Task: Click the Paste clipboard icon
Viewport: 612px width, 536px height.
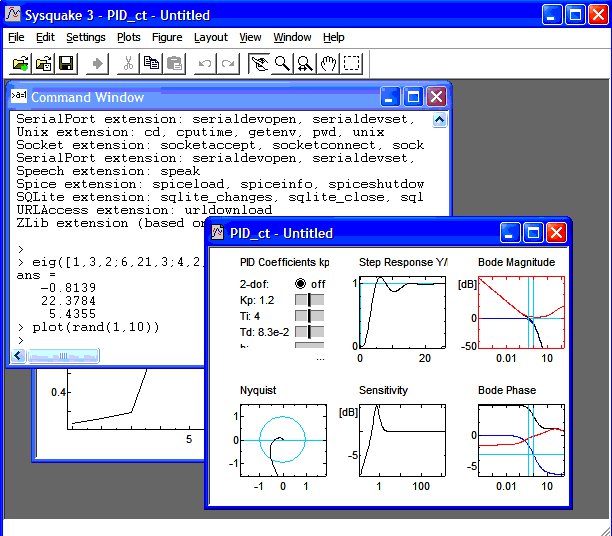Action: [x=174, y=64]
